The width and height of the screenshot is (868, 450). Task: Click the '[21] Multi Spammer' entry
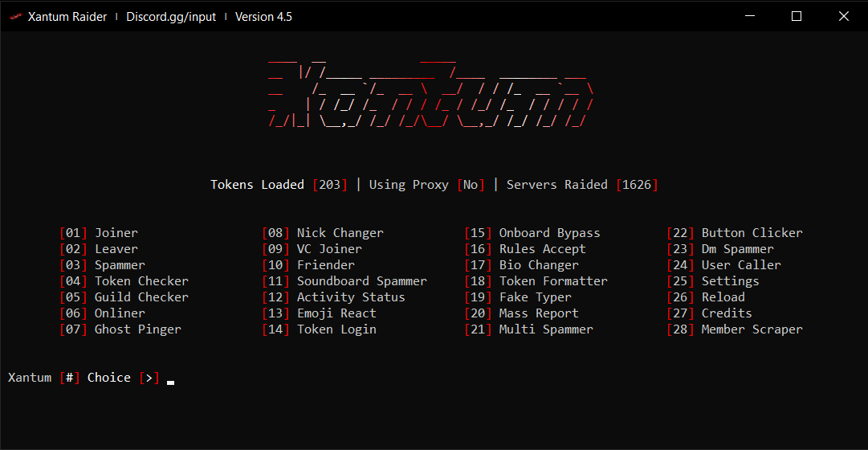[x=528, y=329]
